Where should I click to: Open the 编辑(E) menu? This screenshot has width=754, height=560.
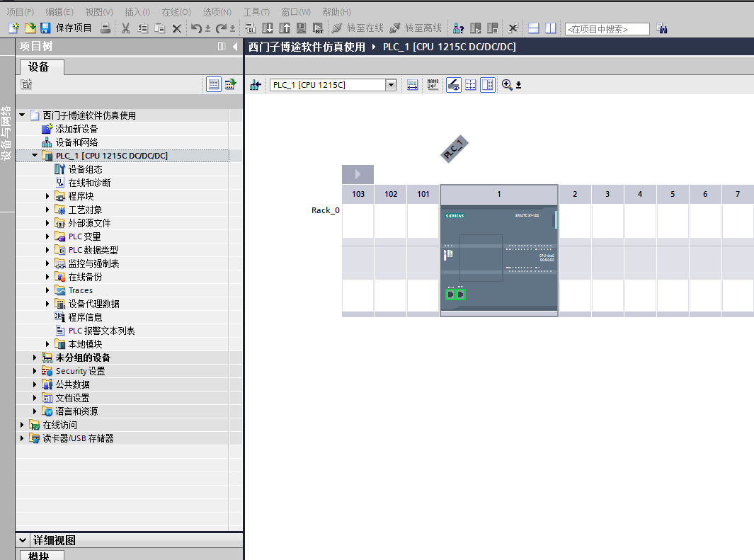click(x=59, y=12)
